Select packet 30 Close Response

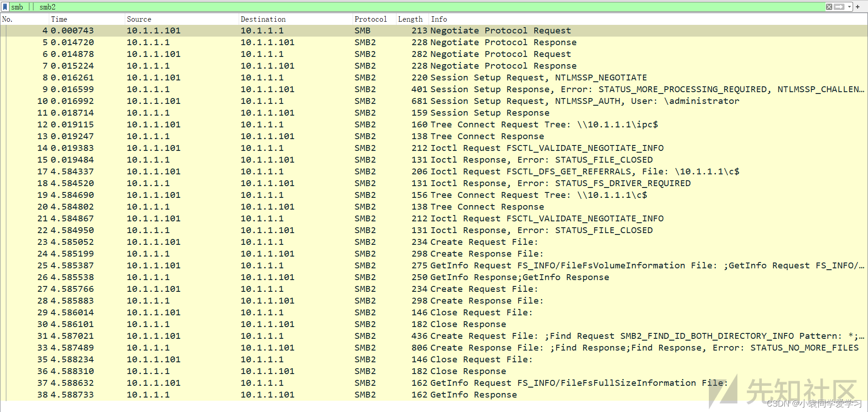[x=434, y=324]
